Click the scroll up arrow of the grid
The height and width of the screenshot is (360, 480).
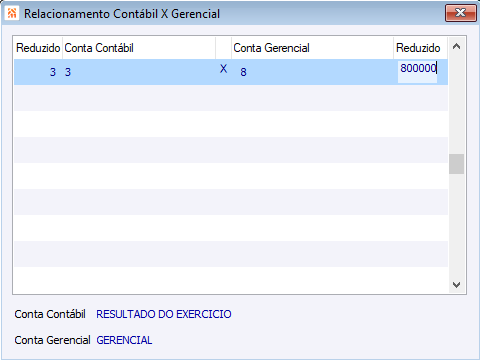pos(456,47)
